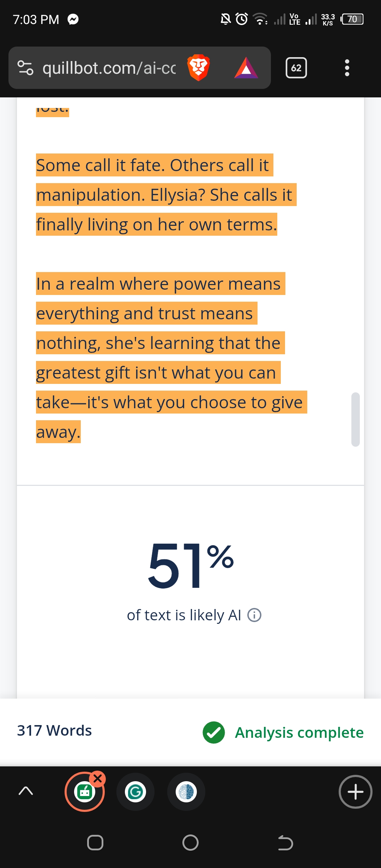Image resolution: width=381 pixels, height=868 pixels.
Task: Tap the plus icon to add shortcut
Action: click(355, 792)
